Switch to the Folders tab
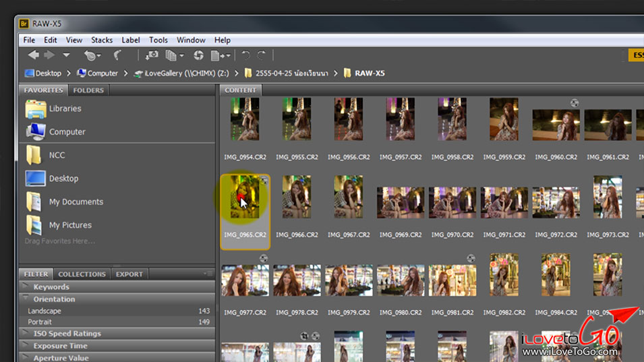 pyautogui.click(x=88, y=90)
